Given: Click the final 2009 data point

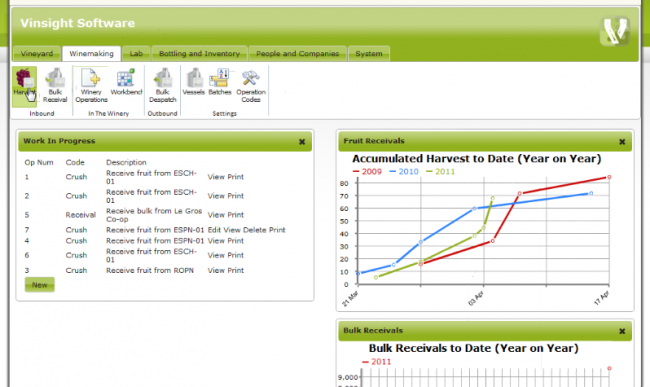Looking at the screenshot, I should click(609, 177).
